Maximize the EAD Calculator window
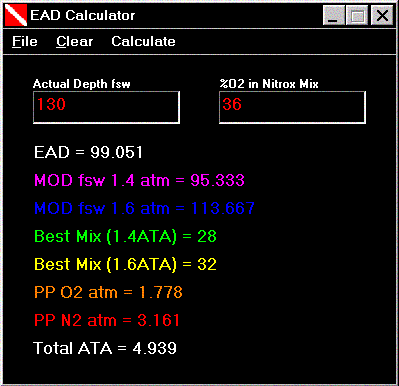Screen dimensions: 399x386 [357, 15]
